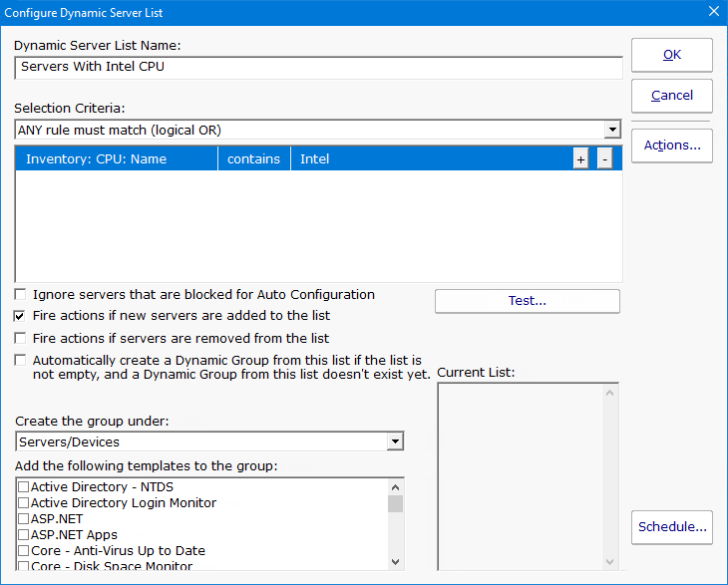The height and width of the screenshot is (585, 728).
Task: Check Automatically create a Dynamic Group option
Action: [21, 360]
